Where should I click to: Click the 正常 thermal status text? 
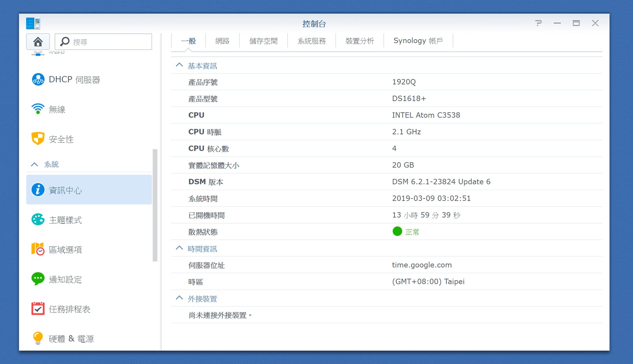click(412, 232)
